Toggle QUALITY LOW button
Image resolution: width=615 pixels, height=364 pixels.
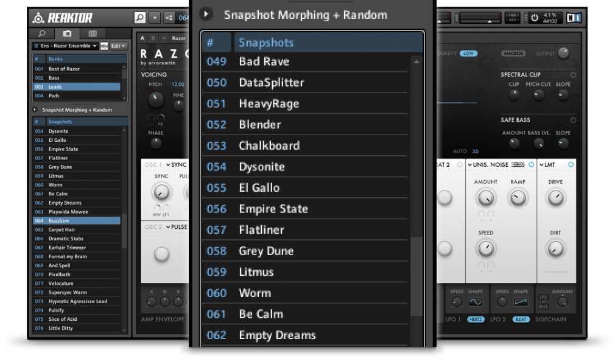468,54
